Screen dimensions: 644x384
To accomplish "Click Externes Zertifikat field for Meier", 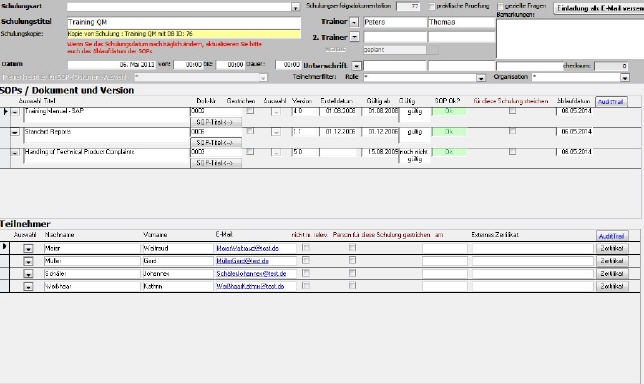I will tap(533, 248).
